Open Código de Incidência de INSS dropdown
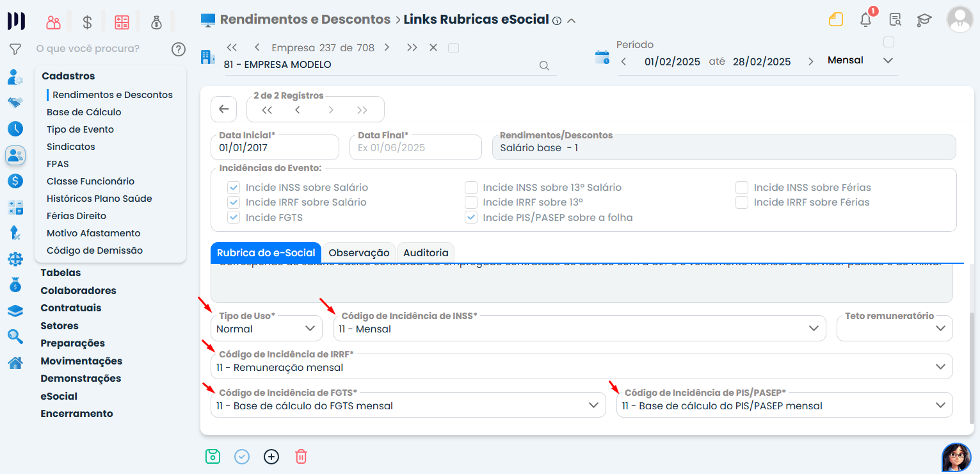The height and width of the screenshot is (474, 980). coord(580,329)
